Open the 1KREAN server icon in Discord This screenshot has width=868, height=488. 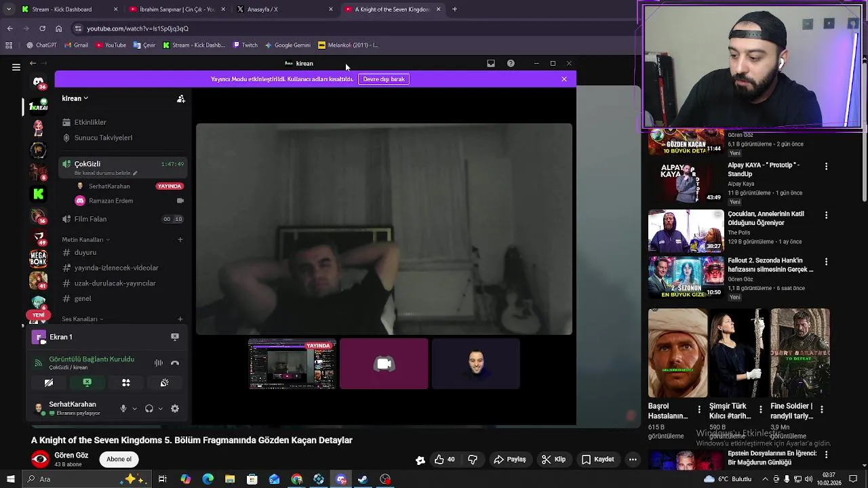39,106
